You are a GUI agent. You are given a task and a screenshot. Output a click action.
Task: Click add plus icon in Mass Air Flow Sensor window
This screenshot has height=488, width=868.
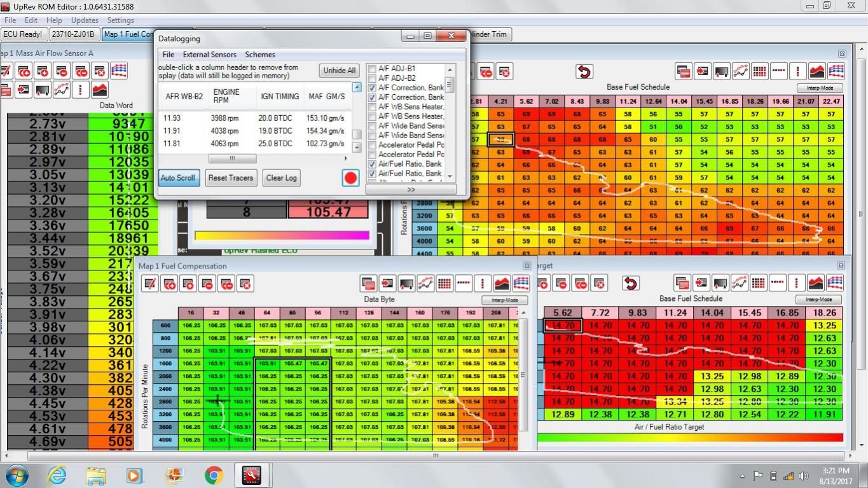point(43,71)
